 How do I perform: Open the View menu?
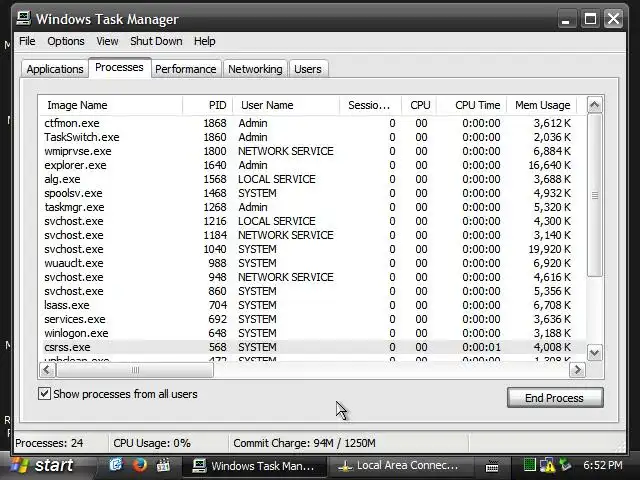click(107, 41)
